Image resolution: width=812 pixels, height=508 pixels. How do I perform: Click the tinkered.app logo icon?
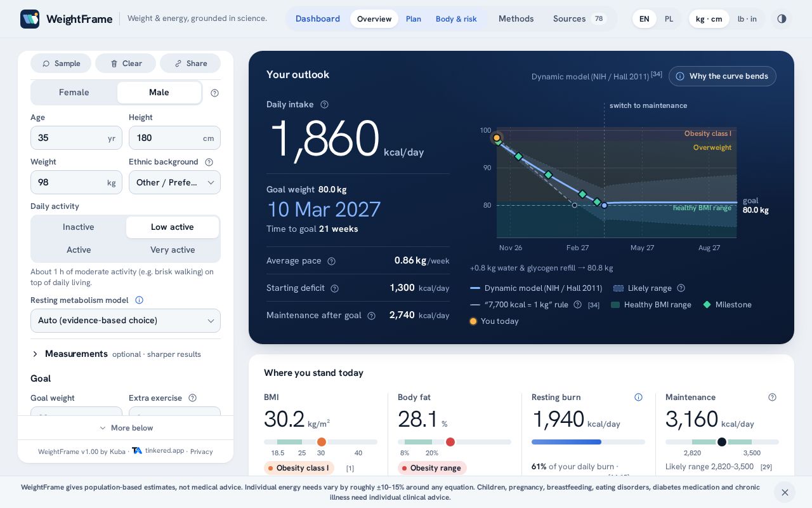tap(137, 451)
